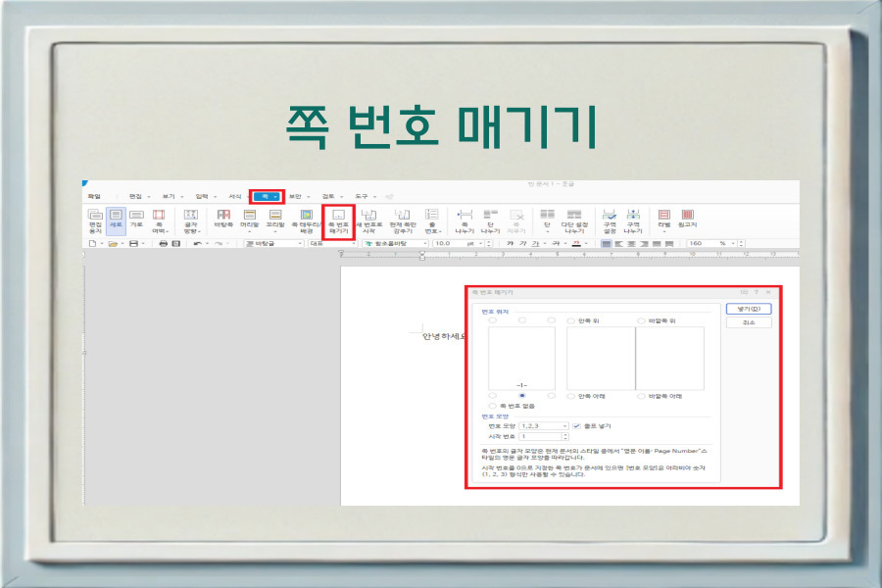Click the print icon

(x=163, y=244)
